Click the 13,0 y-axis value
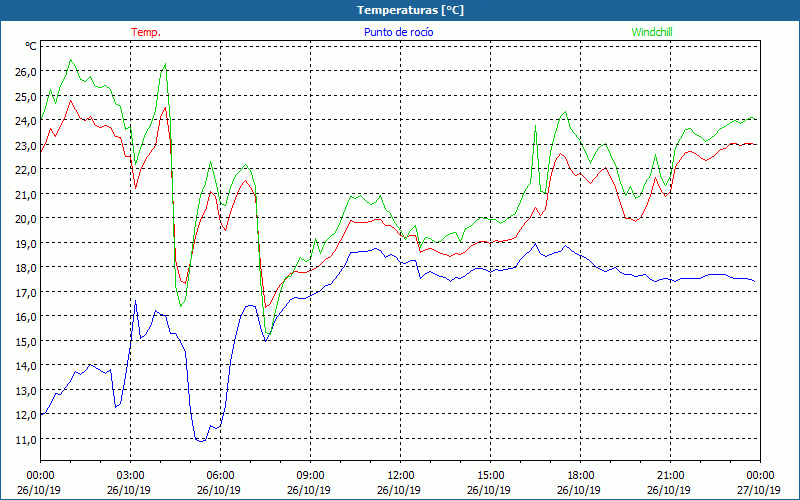The height and width of the screenshot is (500, 800). pyautogui.click(x=26, y=390)
